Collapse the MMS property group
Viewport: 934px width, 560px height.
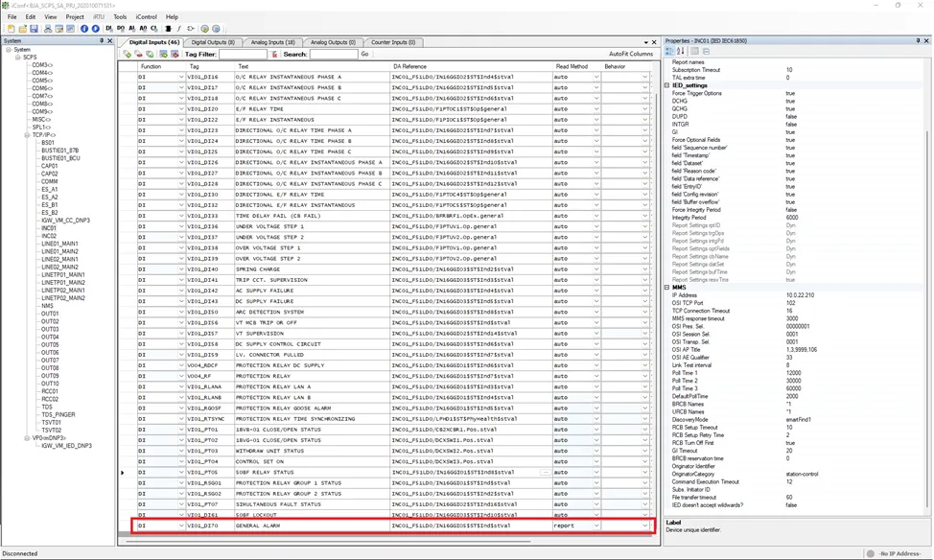(667, 287)
